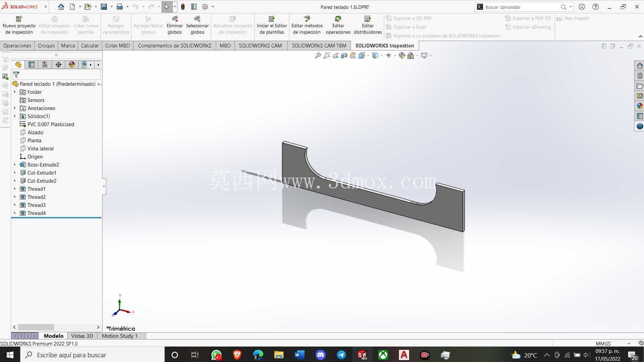Select the SOLIDWORKS CAM tab
644x362 pixels.
(260, 46)
